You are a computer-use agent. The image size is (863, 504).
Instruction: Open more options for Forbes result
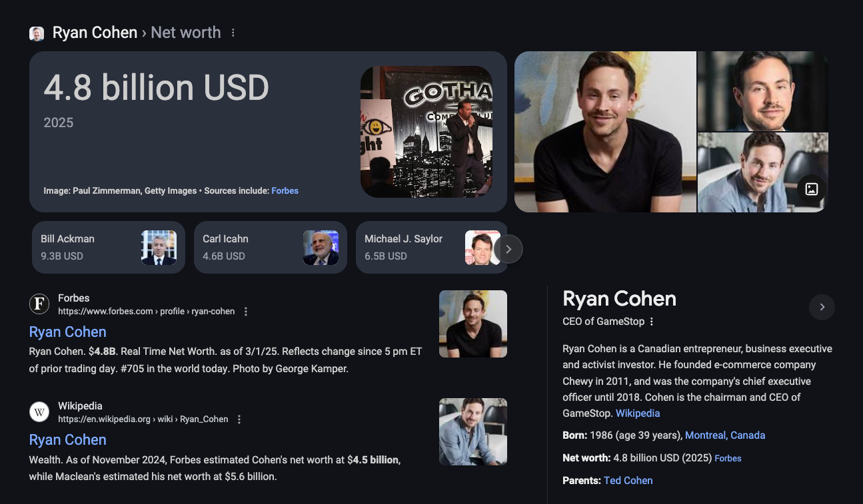(x=246, y=312)
